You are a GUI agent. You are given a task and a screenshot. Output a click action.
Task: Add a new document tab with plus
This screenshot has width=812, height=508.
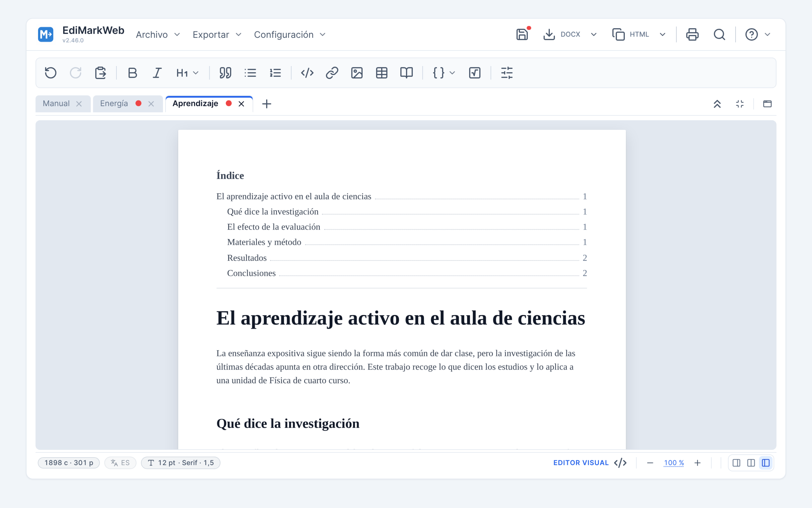coord(266,104)
